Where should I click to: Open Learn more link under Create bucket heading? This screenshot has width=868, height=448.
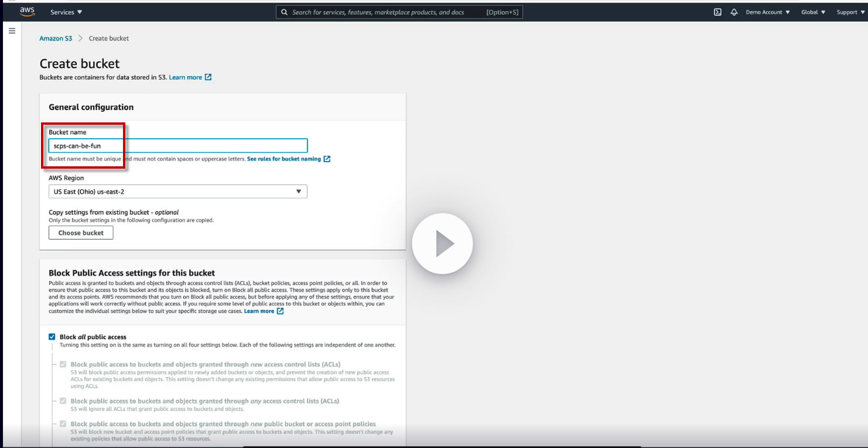(186, 77)
